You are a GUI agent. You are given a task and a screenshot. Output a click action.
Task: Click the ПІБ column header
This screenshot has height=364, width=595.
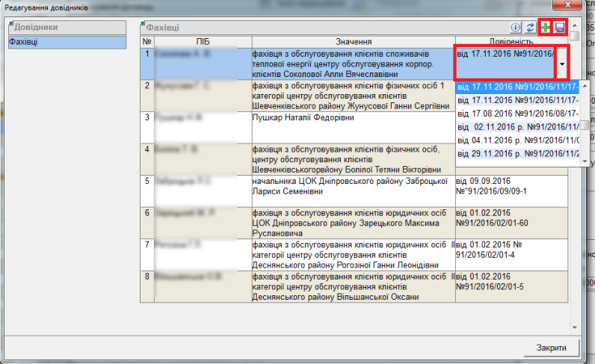point(203,41)
